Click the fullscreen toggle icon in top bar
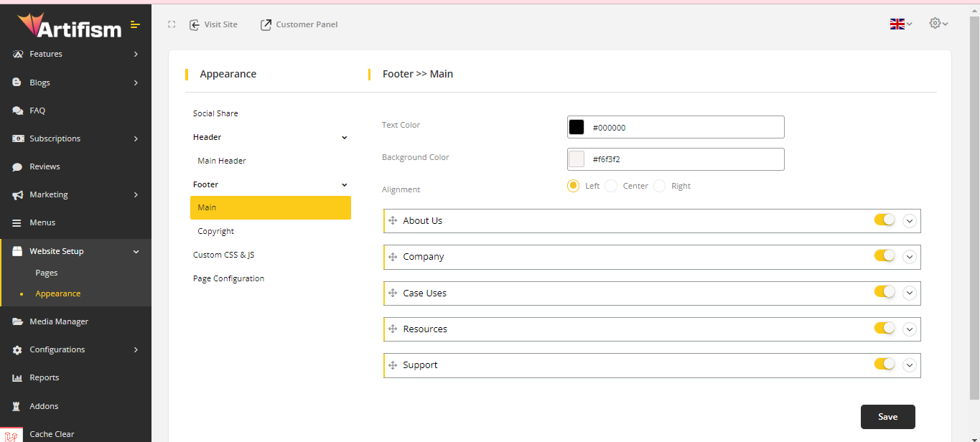The width and height of the screenshot is (980, 442). (x=172, y=24)
